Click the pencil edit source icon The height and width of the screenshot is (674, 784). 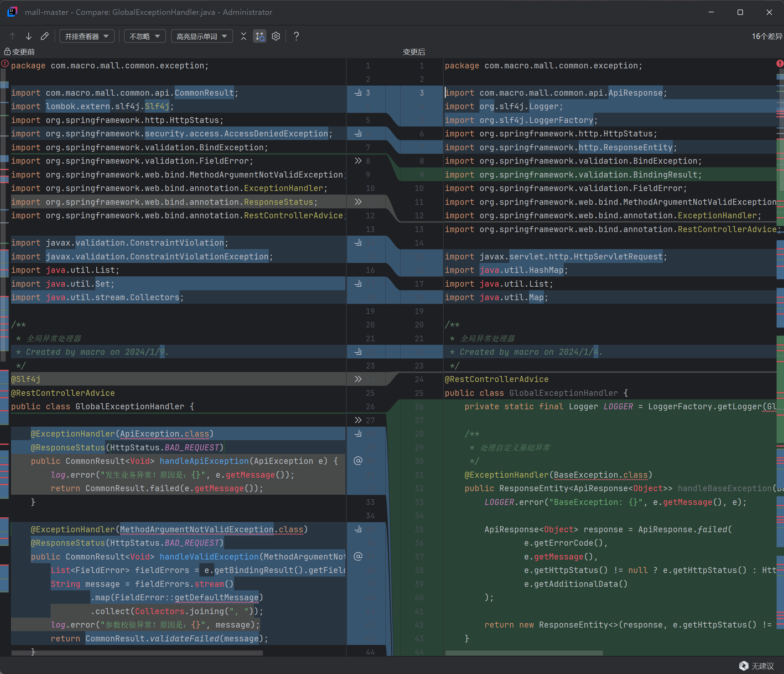click(x=45, y=36)
